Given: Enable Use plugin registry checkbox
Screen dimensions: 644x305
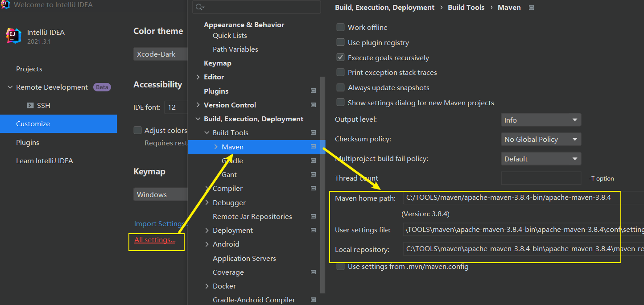Looking at the screenshot, I should tap(340, 42).
